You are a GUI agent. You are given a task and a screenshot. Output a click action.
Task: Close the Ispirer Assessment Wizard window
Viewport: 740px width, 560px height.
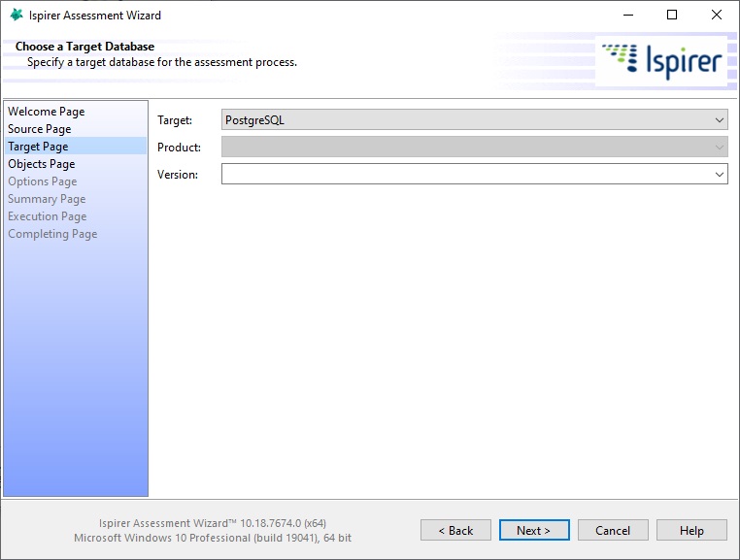(717, 16)
